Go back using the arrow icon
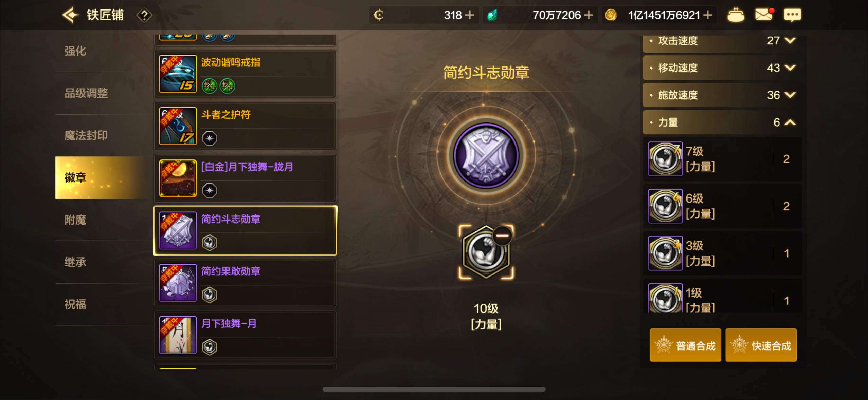 click(71, 15)
